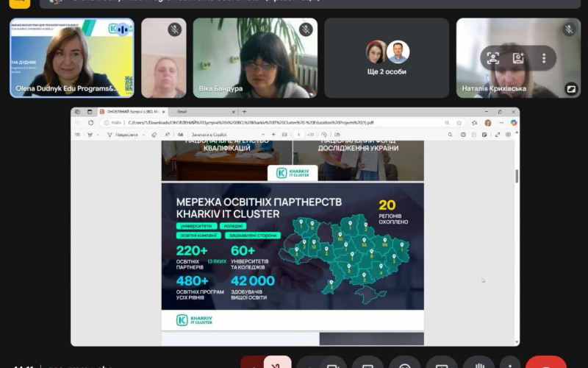Image resolution: width=588 pixels, height=368 pixels.
Task: Reload the page in Edge
Action: point(90,123)
